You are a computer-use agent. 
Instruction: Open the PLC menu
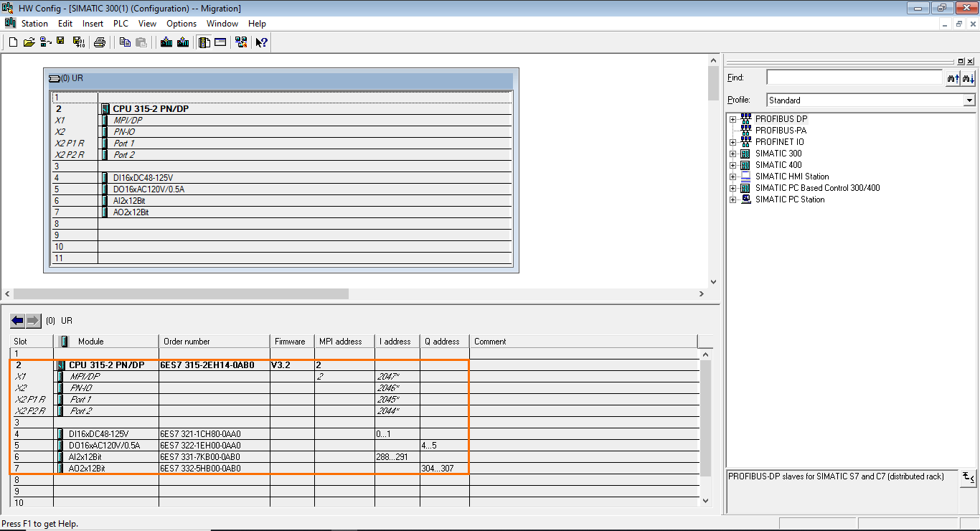(x=120, y=23)
